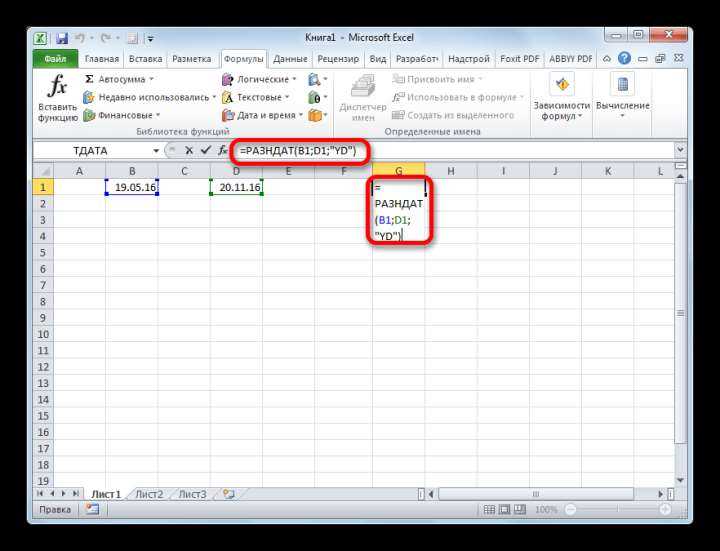Open the AutoSum (Автосумма) function

tap(118, 79)
